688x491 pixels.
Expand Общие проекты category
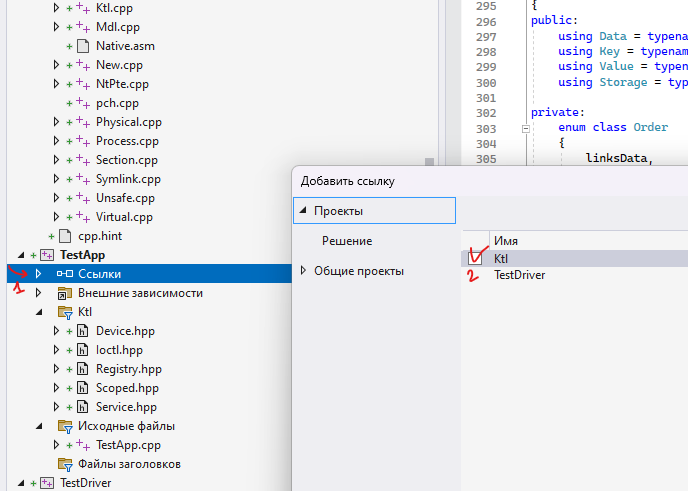(x=304, y=271)
